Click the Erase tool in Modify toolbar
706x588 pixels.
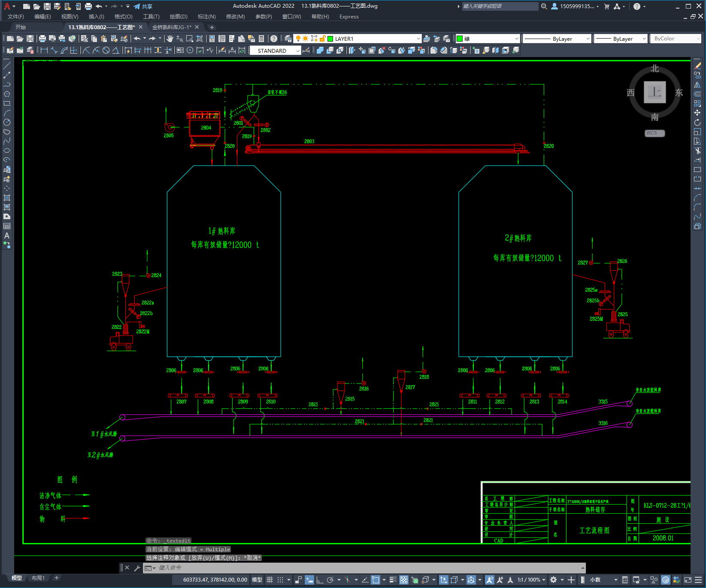tap(697, 66)
